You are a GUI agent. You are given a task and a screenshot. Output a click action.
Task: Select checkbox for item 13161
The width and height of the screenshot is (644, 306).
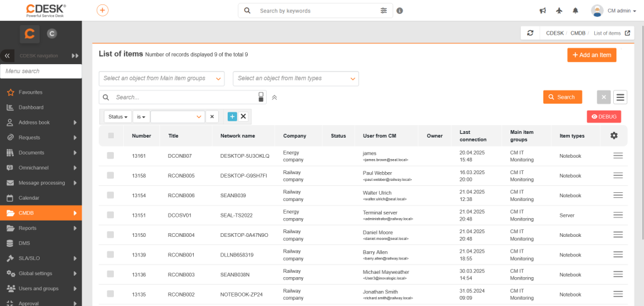110,155
